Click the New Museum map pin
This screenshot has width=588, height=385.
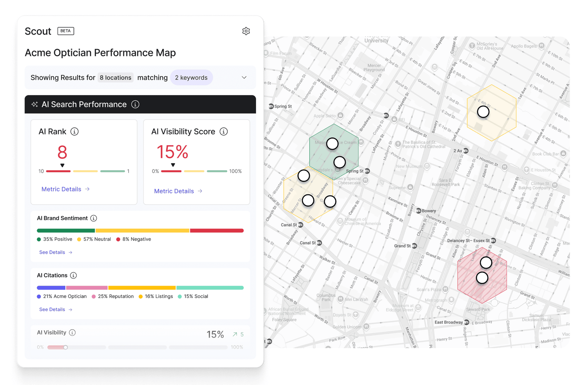click(x=427, y=166)
